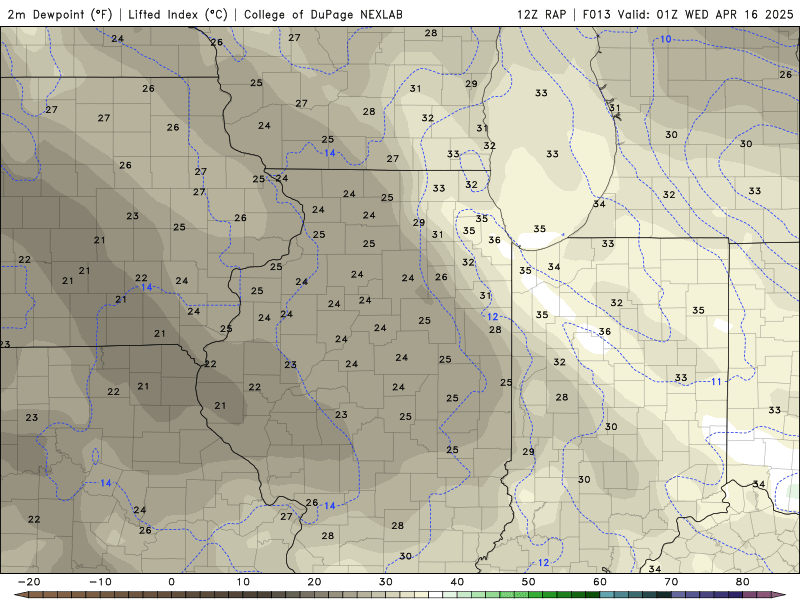Select the "Lifted Index (°C)" header label
800x600 pixels.
(178, 14)
